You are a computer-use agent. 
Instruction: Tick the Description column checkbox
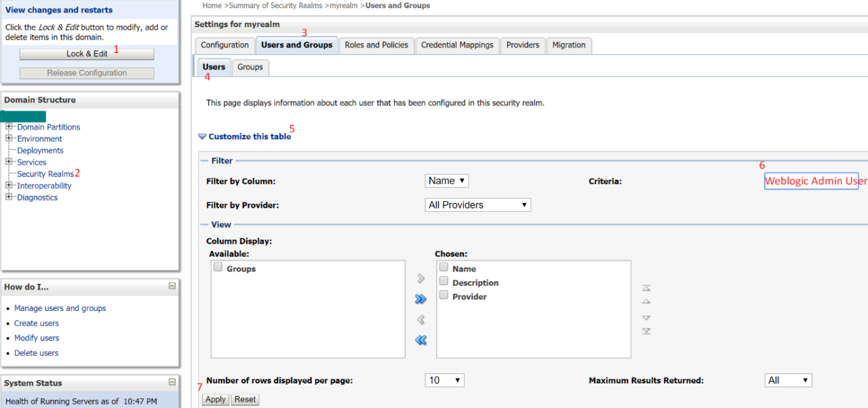[443, 281]
